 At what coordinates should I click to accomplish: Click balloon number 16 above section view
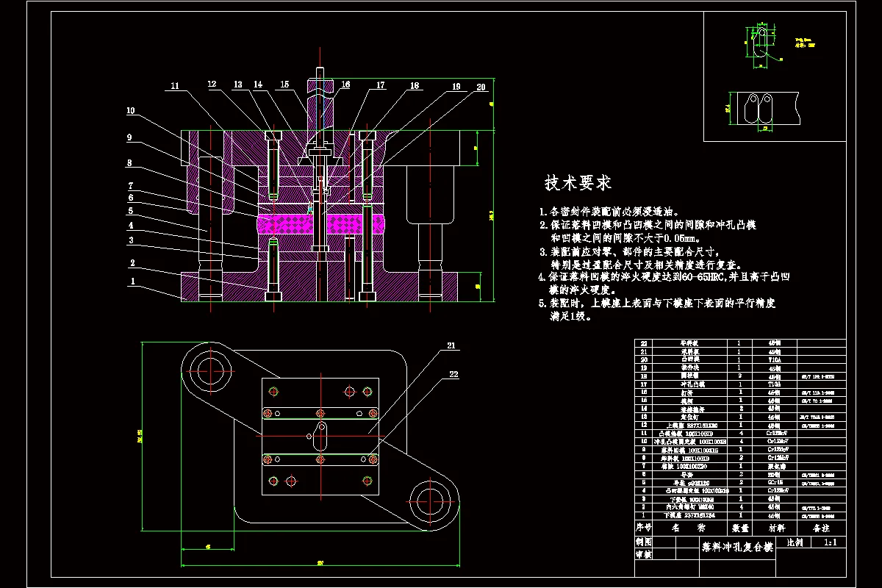(x=345, y=85)
